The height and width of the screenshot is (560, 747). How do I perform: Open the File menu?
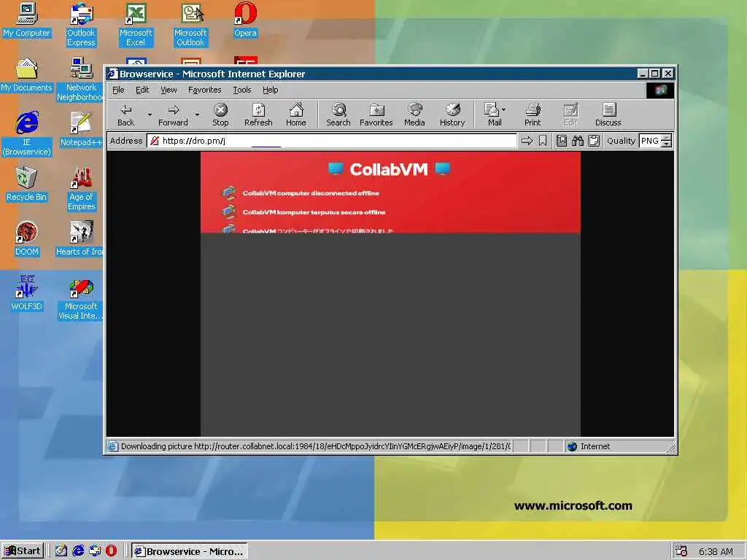118,90
